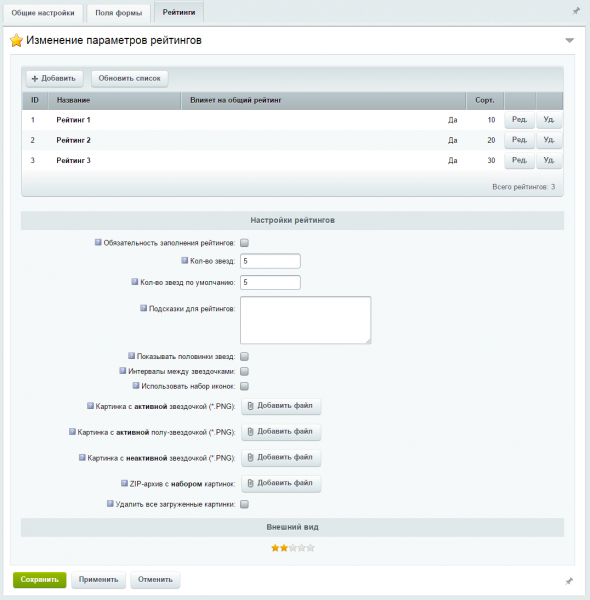The image size is (590, 600).
Task: Click help icon beside 'Обязательность заполнения рейтингов'
Action: [98, 242]
